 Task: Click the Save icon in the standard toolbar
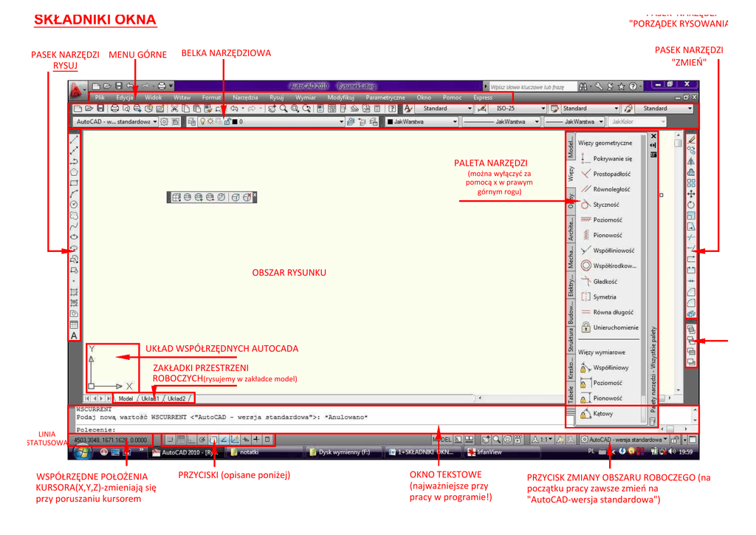[x=99, y=109]
